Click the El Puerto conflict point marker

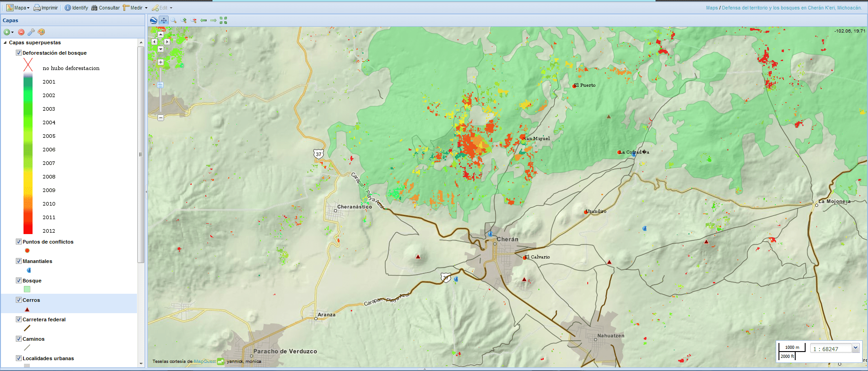[575, 86]
